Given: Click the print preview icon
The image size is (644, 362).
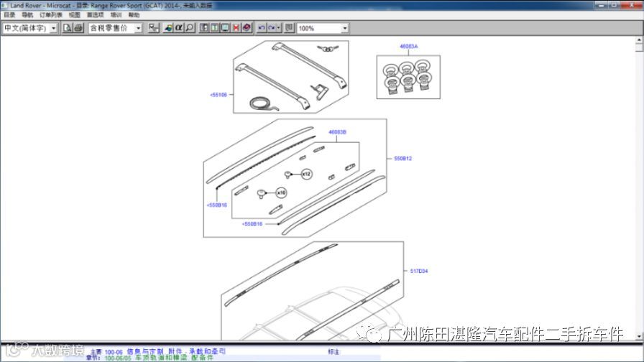Looking at the screenshot, I should coord(68,28).
